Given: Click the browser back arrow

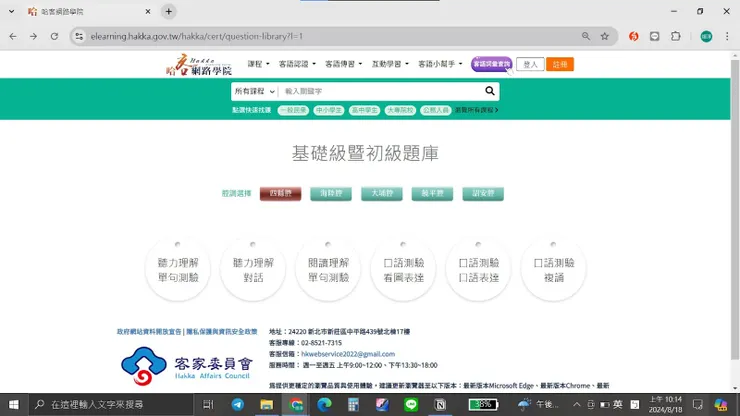Looking at the screenshot, I should coord(13,36).
